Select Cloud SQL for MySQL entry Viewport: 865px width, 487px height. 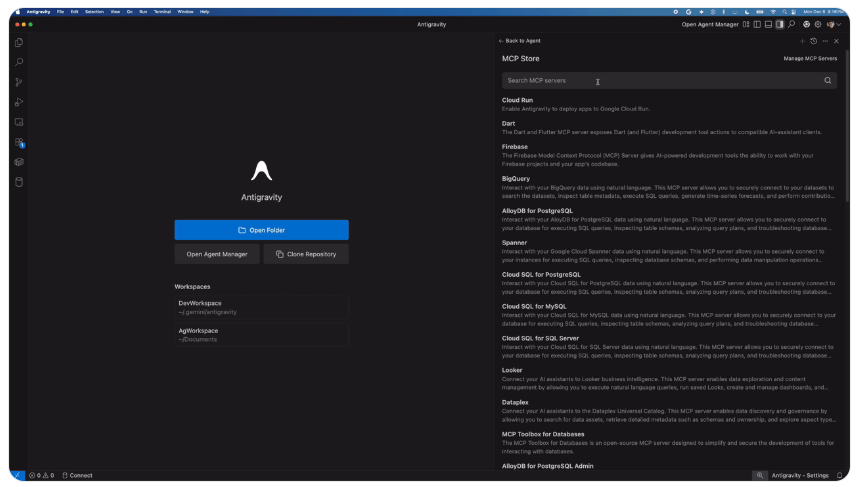tap(669, 315)
